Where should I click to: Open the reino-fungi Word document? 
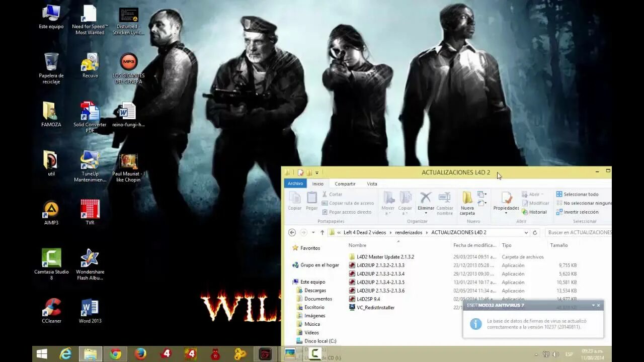128,115
